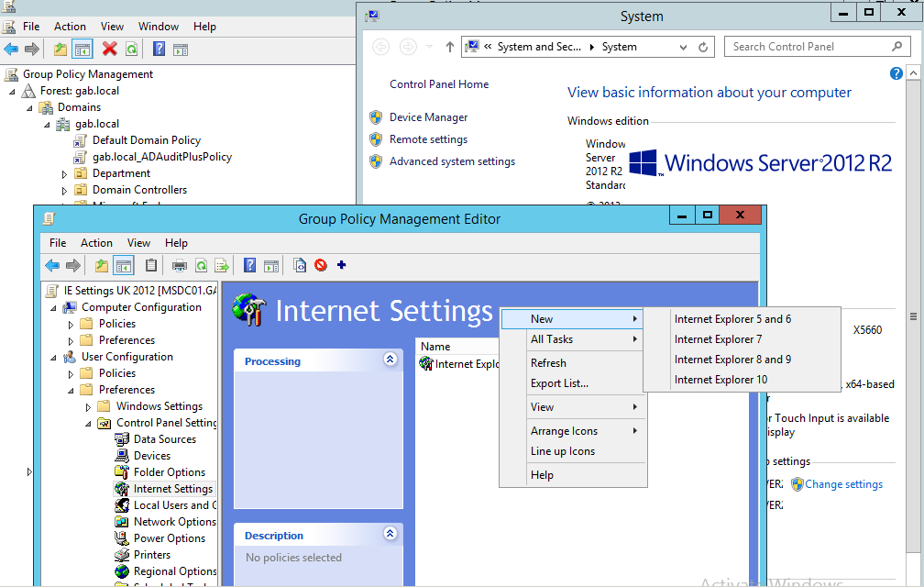
Task: Open Action menu in Group Policy Management Editor
Action: pyautogui.click(x=96, y=243)
